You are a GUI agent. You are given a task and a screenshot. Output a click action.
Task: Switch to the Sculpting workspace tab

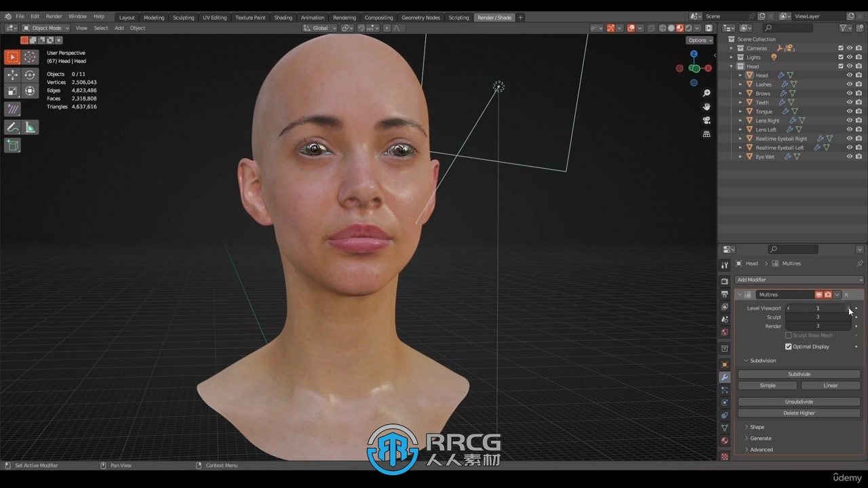point(183,17)
